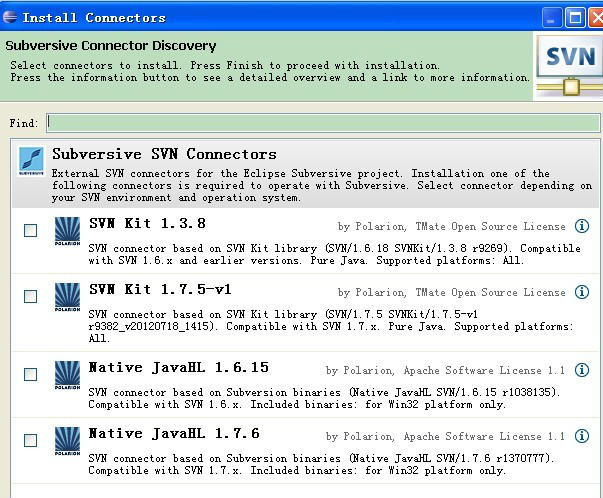Click Polarion logo beside Native JavaHL 1.6.15
Screen dimensions: 603x498
[67, 375]
